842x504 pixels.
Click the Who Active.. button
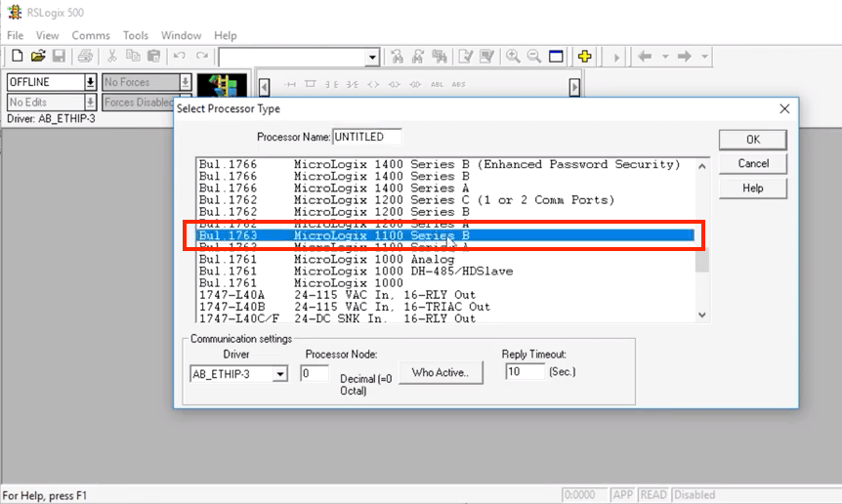pos(441,372)
